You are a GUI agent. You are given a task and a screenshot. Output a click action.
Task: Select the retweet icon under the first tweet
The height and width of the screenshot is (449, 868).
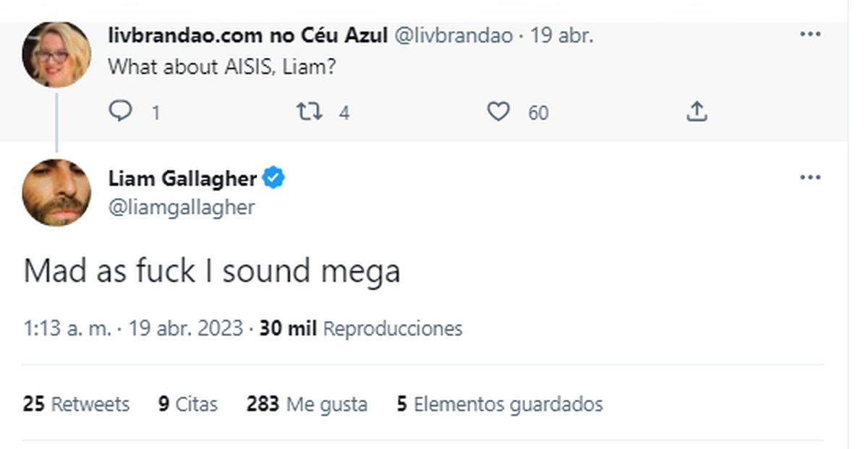[x=310, y=112]
